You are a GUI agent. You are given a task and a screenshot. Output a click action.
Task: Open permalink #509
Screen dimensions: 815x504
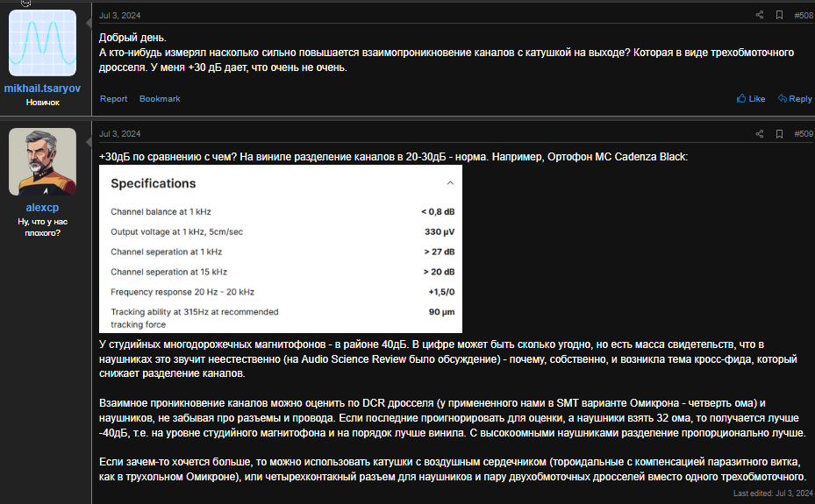(804, 134)
